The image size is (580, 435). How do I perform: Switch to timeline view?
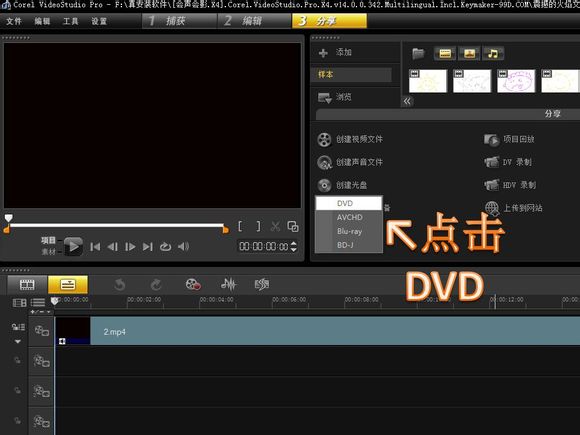click(x=68, y=284)
